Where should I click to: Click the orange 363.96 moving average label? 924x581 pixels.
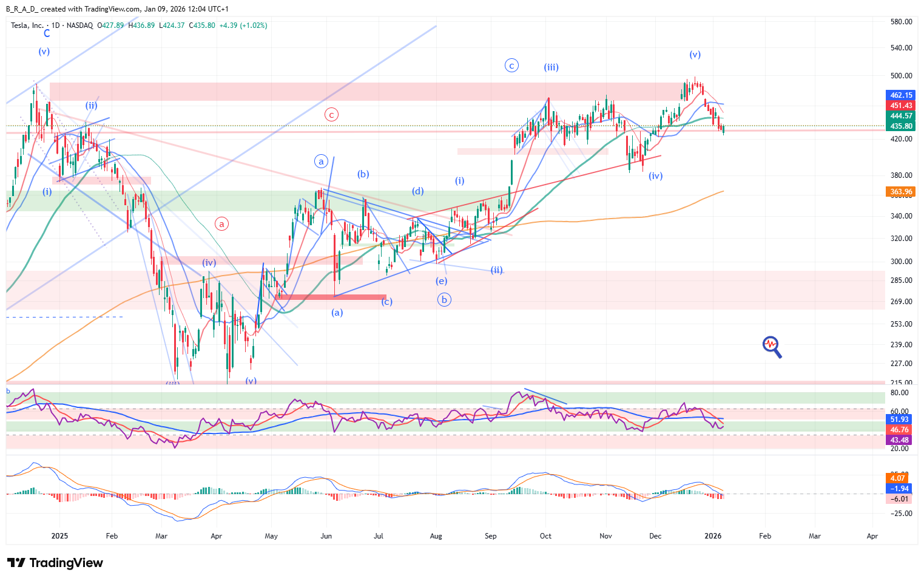(901, 192)
